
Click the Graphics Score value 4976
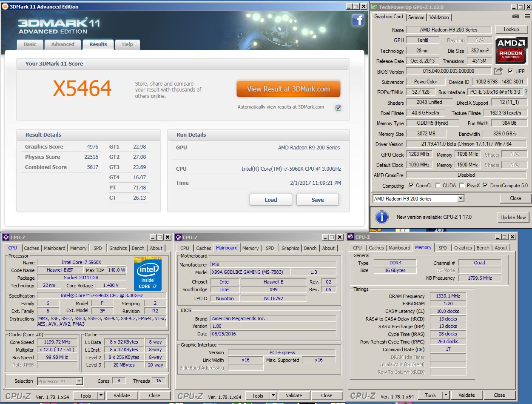click(93, 146)
